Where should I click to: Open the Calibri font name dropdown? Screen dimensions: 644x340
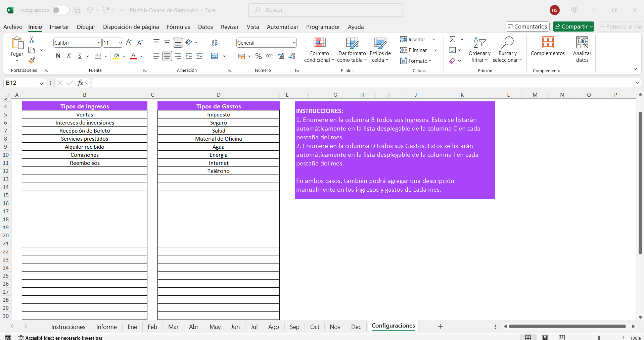pyautogui.click(x=99, y=43)
